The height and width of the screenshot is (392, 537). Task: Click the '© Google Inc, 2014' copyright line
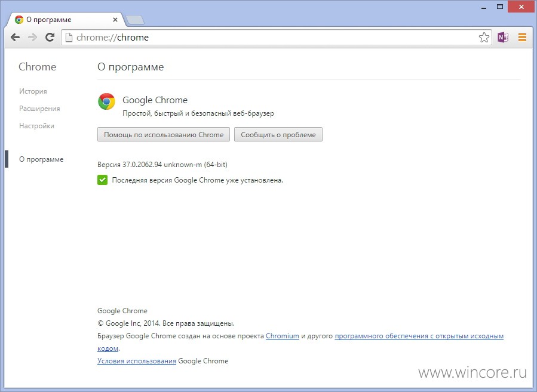165,323
